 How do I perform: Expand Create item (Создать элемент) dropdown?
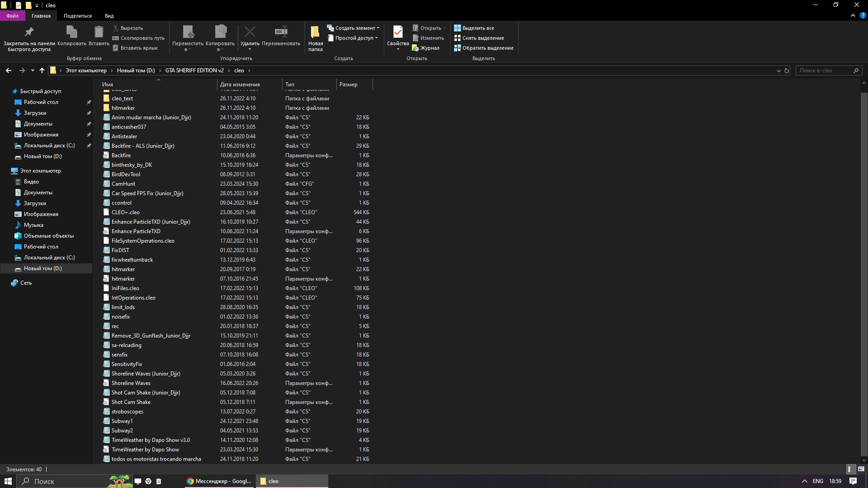(x=353, y=28)
